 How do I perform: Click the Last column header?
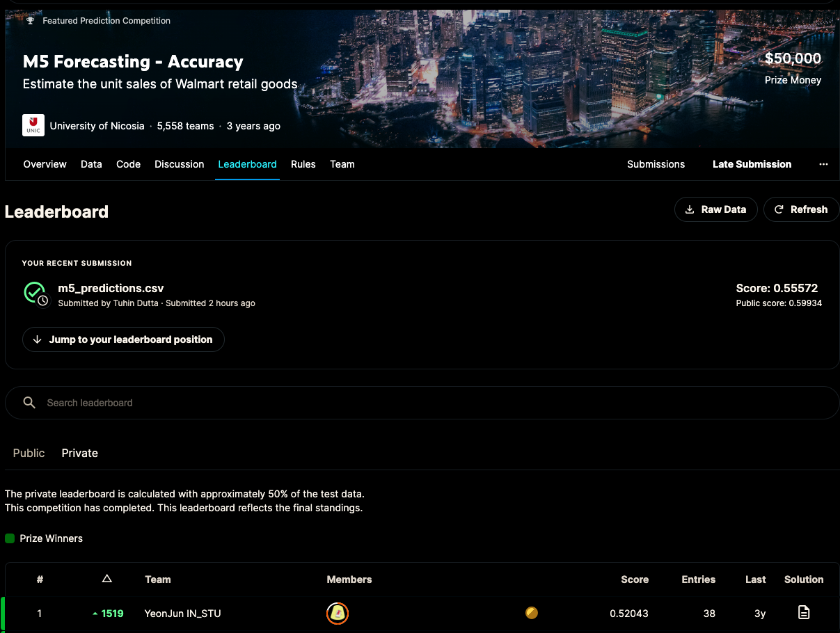[x=755, y=579]
